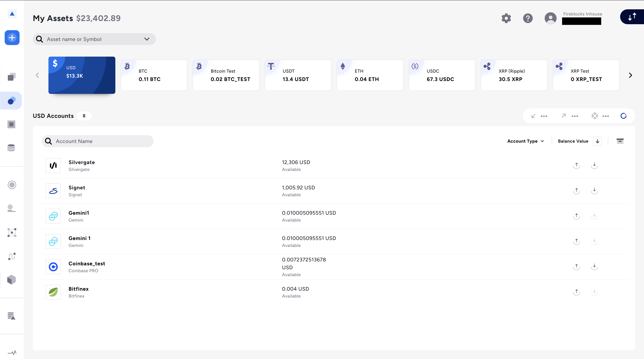
Task: Click the Balance Value column label
Action: (x=573, y=141)
